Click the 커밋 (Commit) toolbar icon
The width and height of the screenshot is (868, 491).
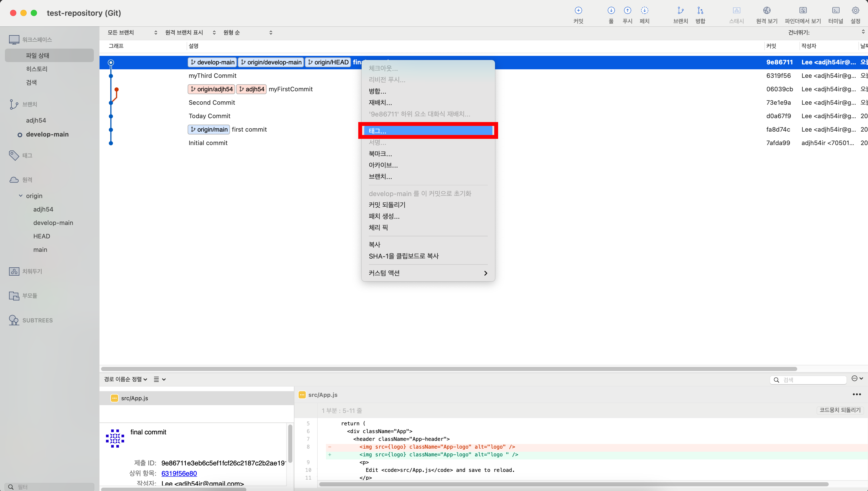tap(578, 11)
